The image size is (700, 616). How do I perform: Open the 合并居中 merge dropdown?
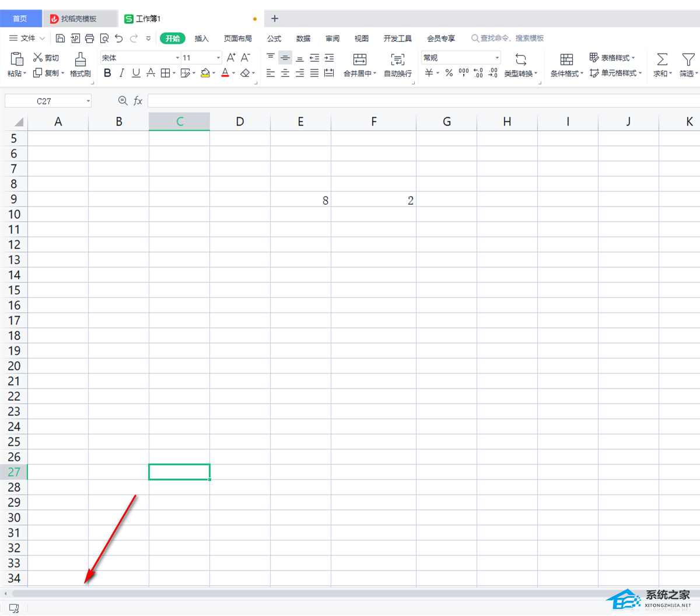(360, 73)
